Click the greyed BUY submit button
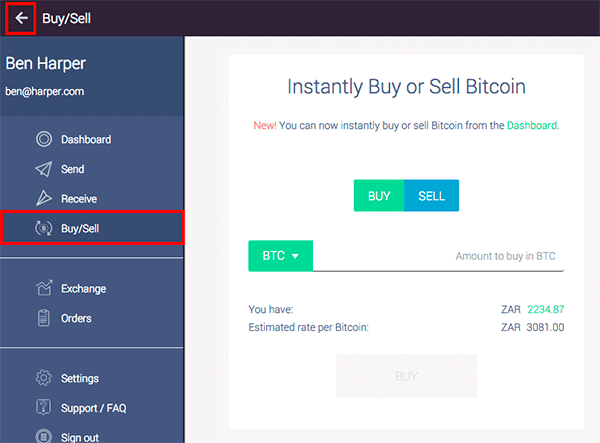Screen dimensions: 600x443 tap(406, 376)
